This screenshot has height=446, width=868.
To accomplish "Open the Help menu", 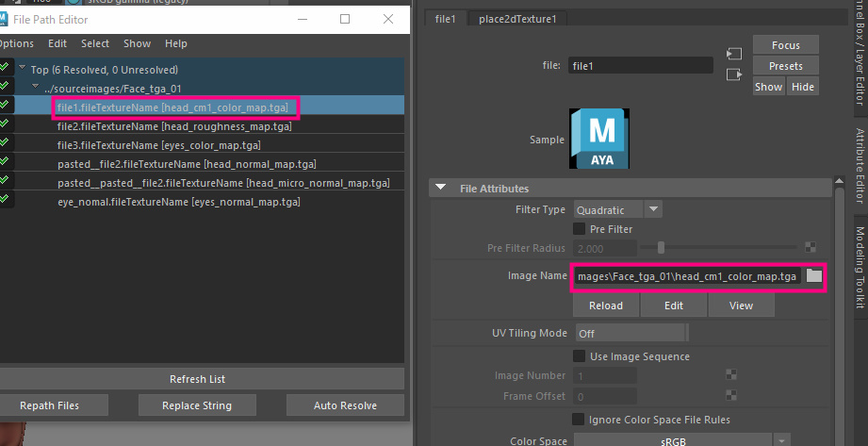I will click(176, 43).
